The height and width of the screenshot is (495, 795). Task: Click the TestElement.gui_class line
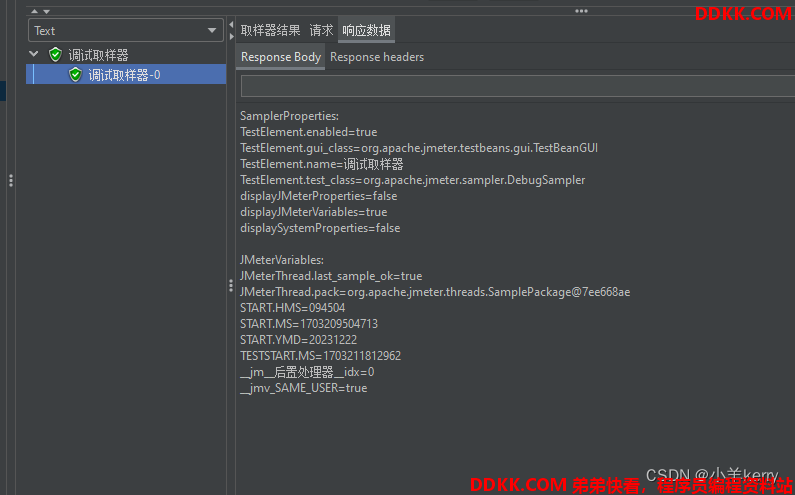click(419, 148)
